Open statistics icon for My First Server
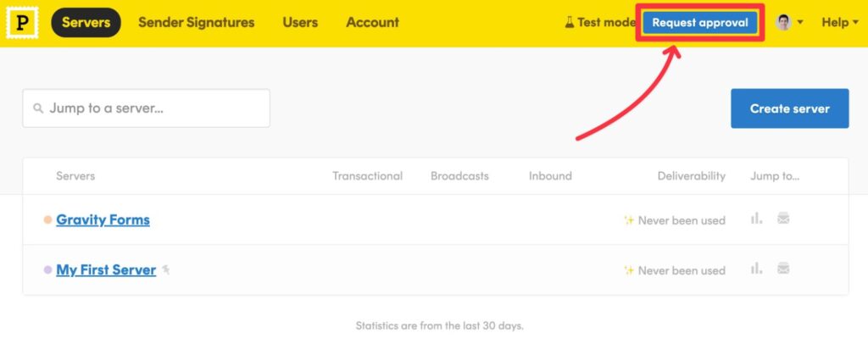 pyautogui.click(x=756, y=269)
